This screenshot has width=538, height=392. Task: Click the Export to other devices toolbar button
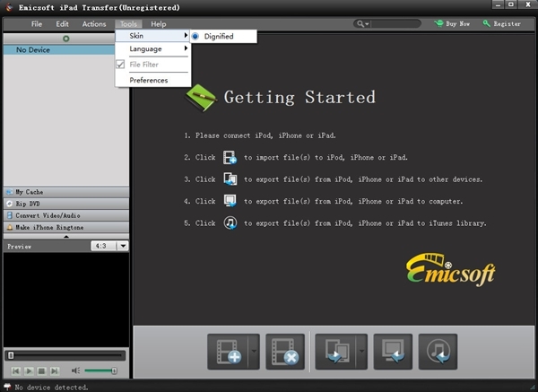[x=335, y=352]
